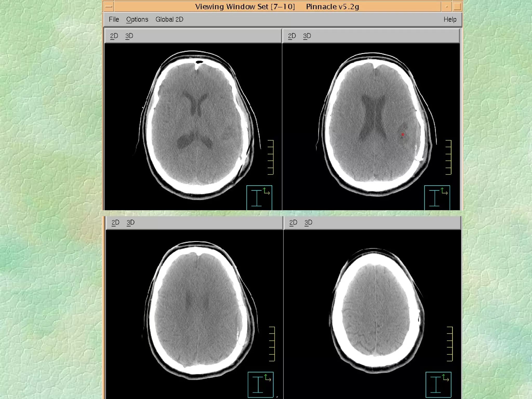The image size is (532, 399).
Task: Open the Options menu
Action: [137, 19]
